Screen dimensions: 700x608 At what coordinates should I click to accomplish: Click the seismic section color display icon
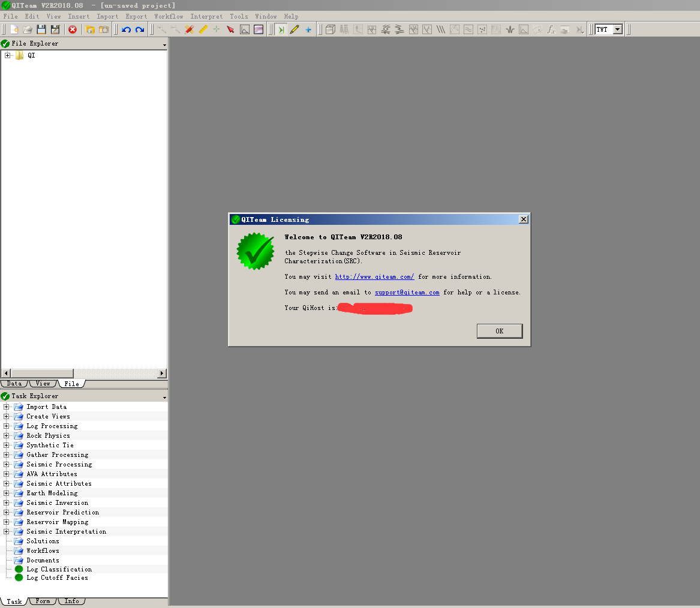tap(259, 29)
